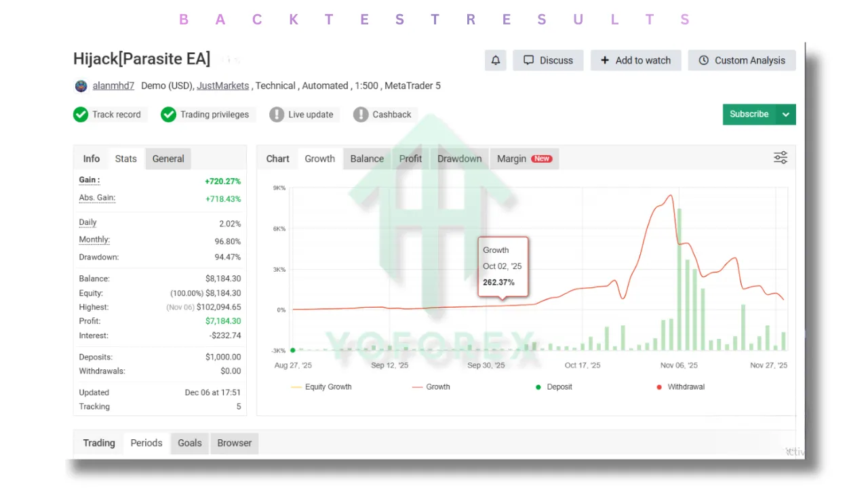Select the Periods tab

(x=146, y=443)
